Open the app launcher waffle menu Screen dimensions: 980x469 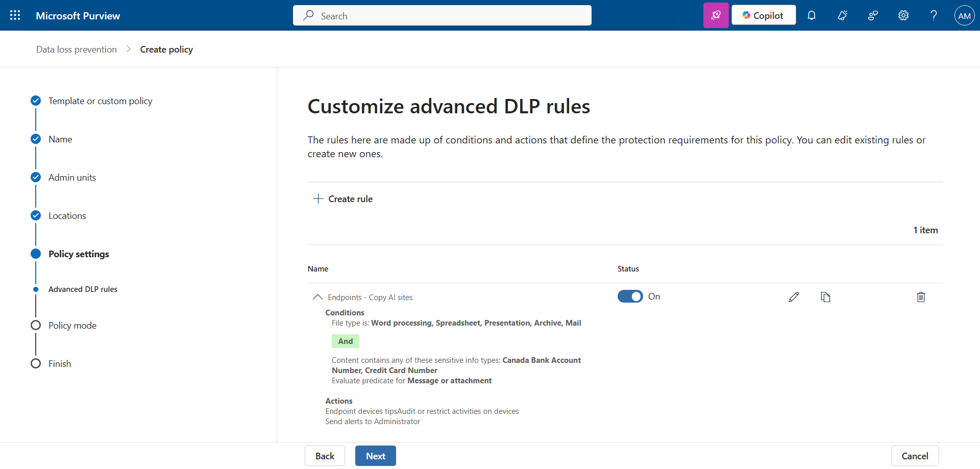[15, 15]
